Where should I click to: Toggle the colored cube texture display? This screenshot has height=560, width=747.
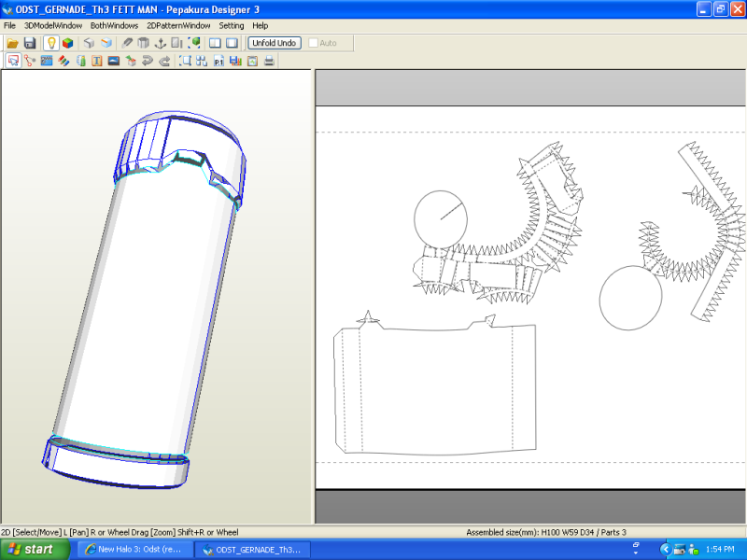click(x=67, y=43)
